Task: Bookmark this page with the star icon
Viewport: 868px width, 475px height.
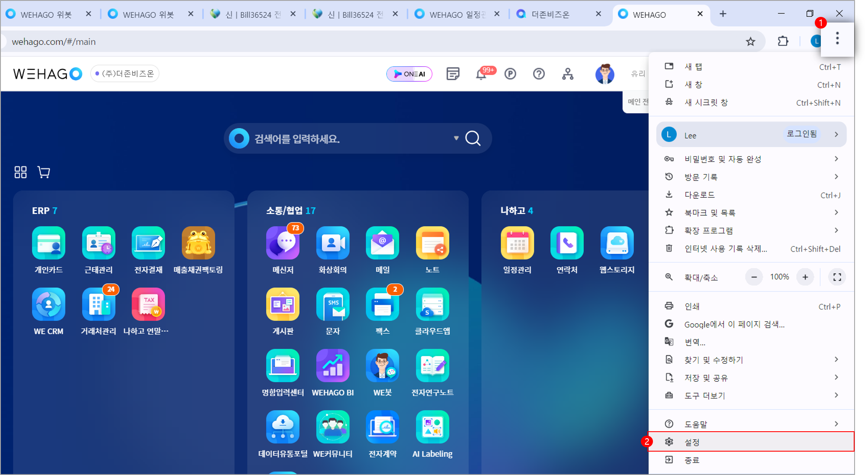Action: [750, 42]
